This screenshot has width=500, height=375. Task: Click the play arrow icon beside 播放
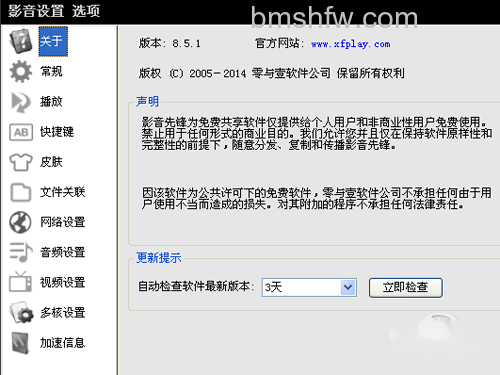pyautogui.click(x=21, y=102)
